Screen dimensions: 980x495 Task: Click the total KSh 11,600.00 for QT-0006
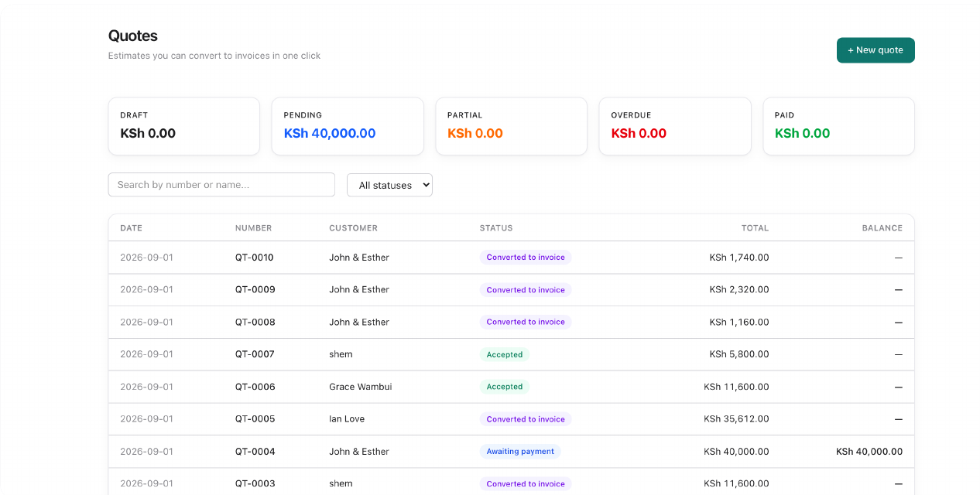(736, 387)
